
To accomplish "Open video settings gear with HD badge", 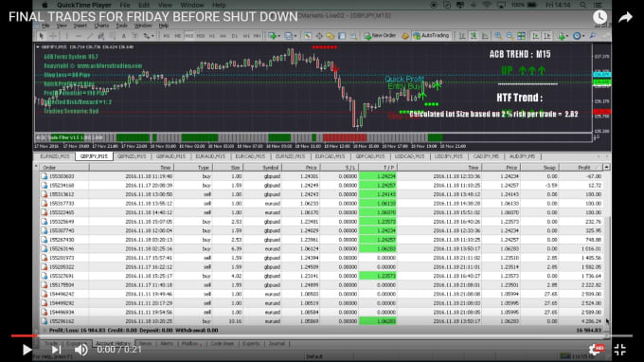I will click(x=596, y=350).
